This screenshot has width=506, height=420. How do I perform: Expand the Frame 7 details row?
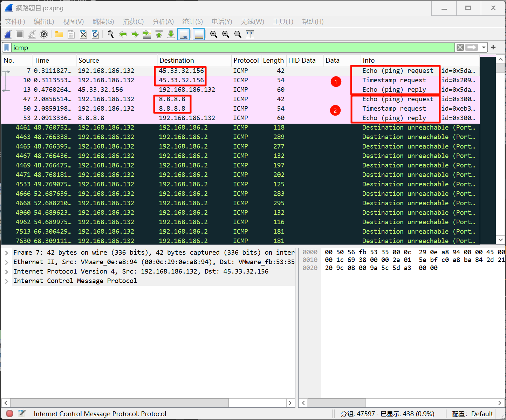pos(7,253)
